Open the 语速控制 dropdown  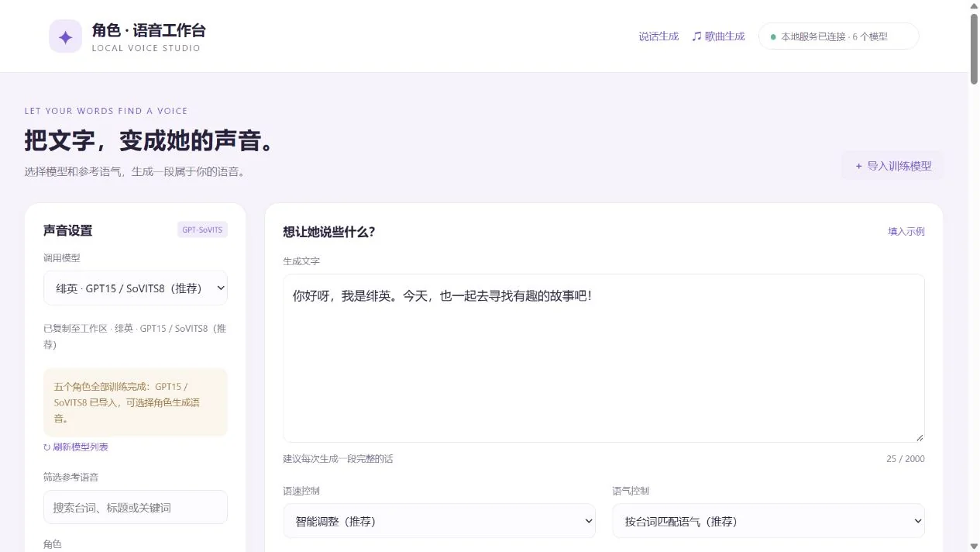pyautogui.click(x=439, y=521)
